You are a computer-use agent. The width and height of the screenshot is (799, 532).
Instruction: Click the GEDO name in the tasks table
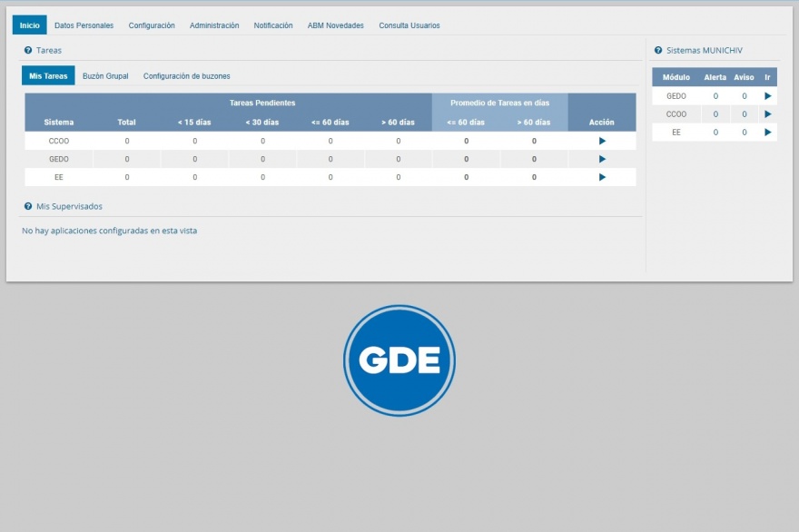tap(59, 159)
